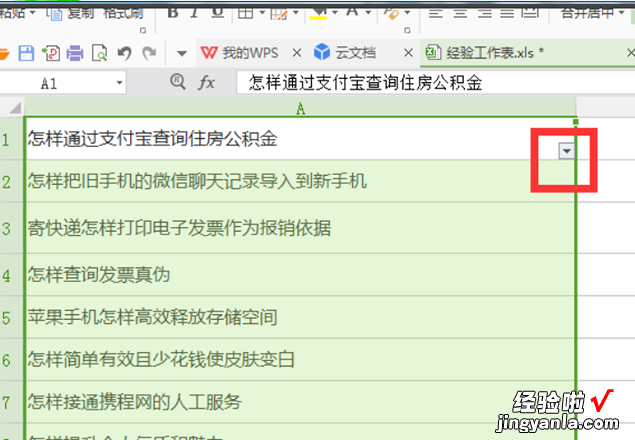Select row 5 header
This screenshot has height=440, width=635.
pos(11,318)
